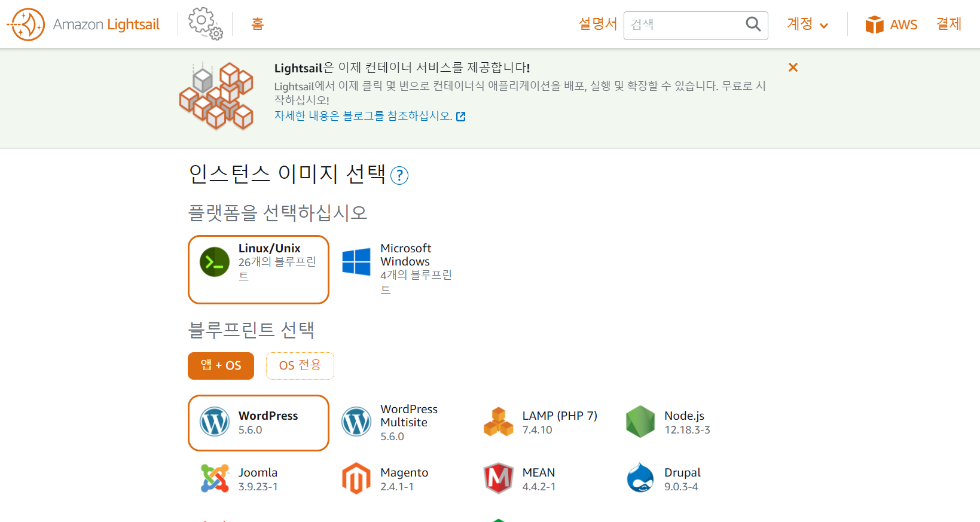
Task: Select the WordPress Multisite blueprint
Action: coord(401,423)
